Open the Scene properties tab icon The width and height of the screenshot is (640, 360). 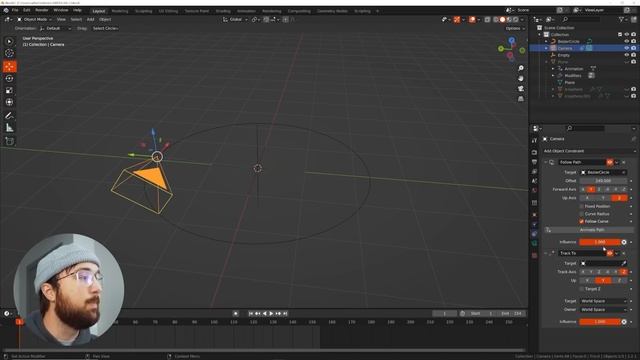click(x=534, y=181)
